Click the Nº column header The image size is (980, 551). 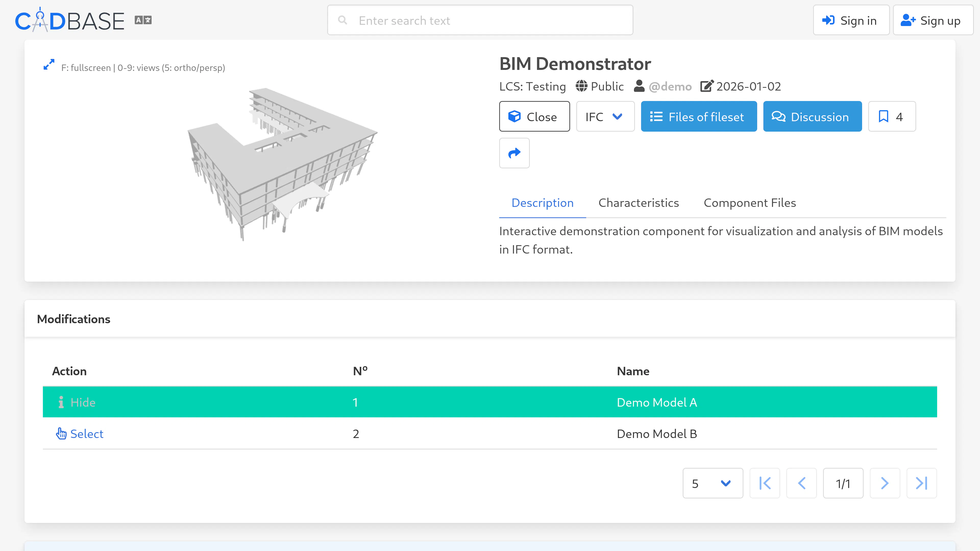tap(360, 371)
